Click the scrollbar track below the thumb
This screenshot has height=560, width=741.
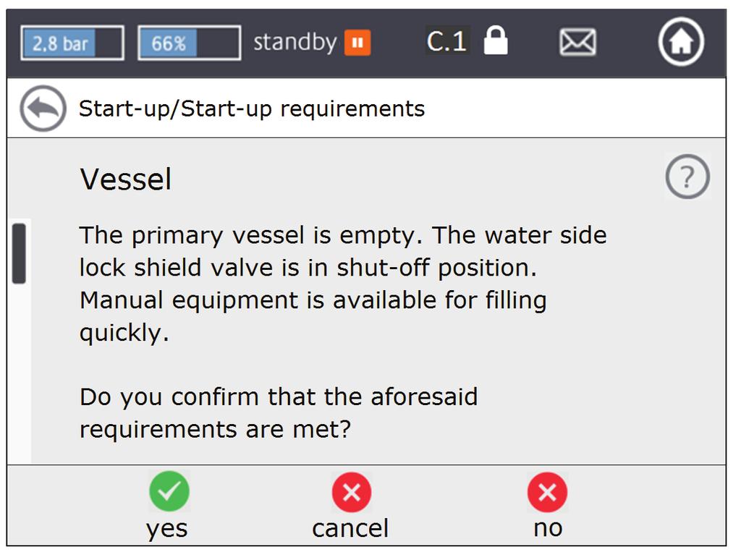pos(19,373)
